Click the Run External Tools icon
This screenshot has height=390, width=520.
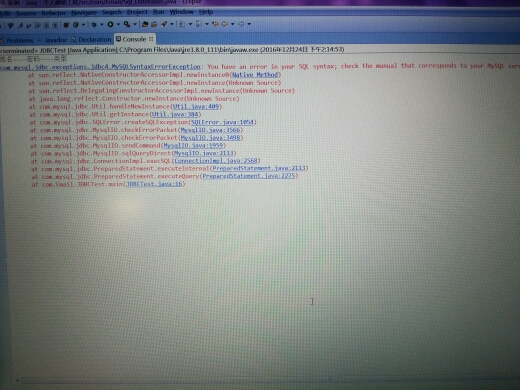[127, 24]
